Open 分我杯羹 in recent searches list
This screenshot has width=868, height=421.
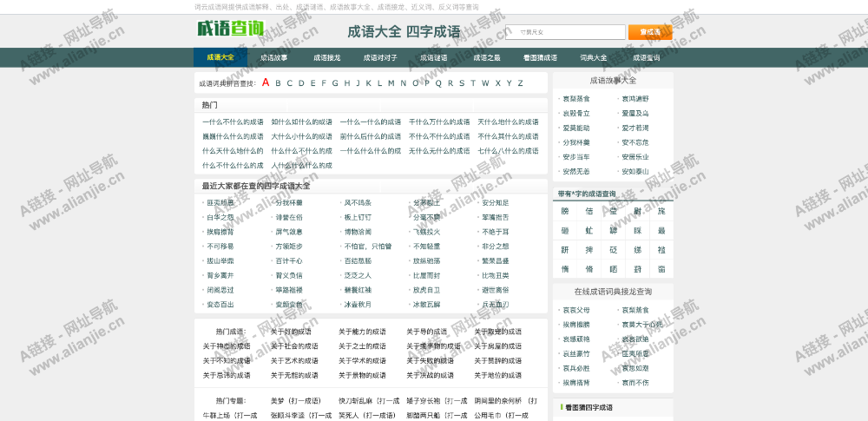click(x=289, y=203)
